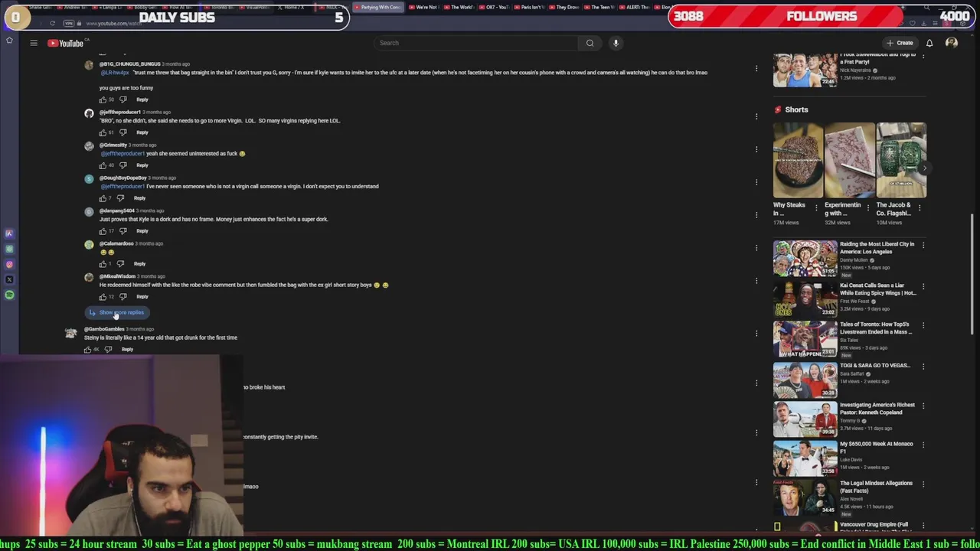Like the GamboGambles comment
The width and height of the screenshot is (980, 551).
(x=87, y=350)
